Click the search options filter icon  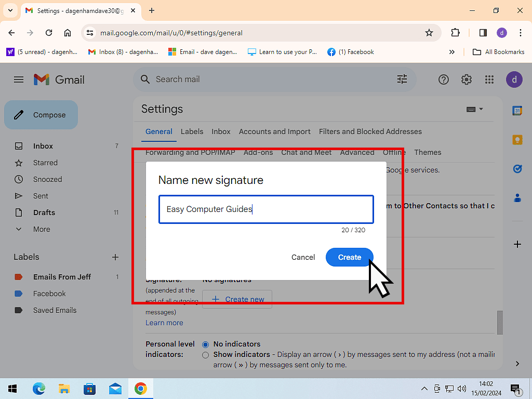(x=402, y=79)
